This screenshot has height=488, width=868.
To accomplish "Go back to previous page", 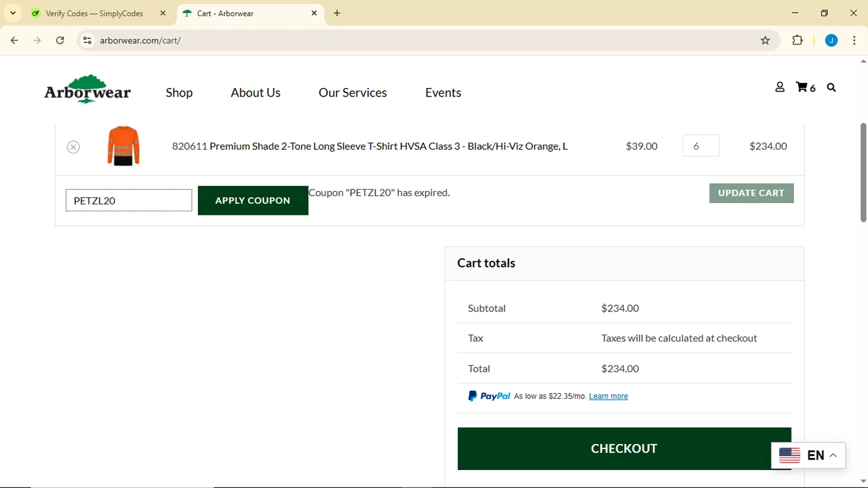I will click(x=14, y=41).
